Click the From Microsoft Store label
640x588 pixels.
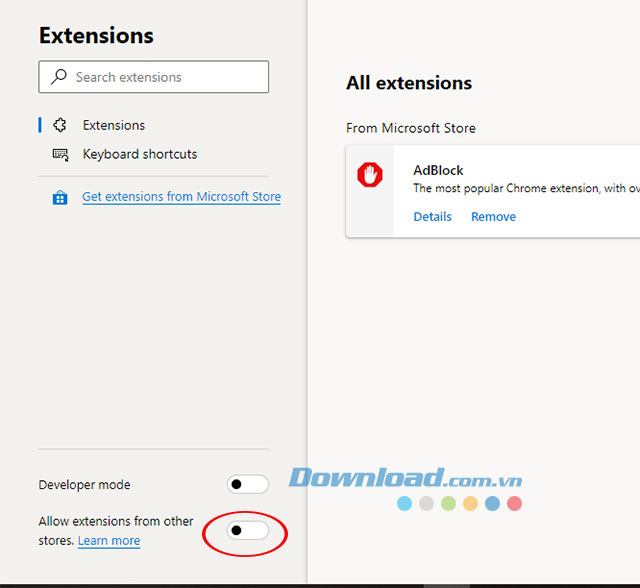pos(411,128)
